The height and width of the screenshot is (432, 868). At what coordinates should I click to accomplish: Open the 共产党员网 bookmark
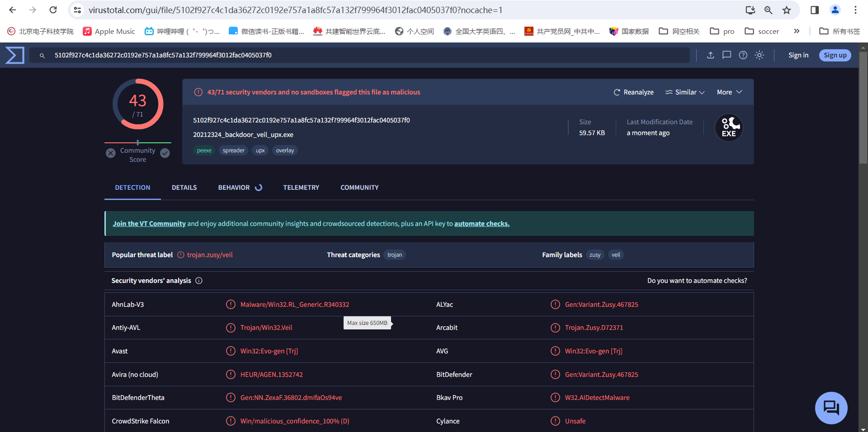tap(562, 31)
